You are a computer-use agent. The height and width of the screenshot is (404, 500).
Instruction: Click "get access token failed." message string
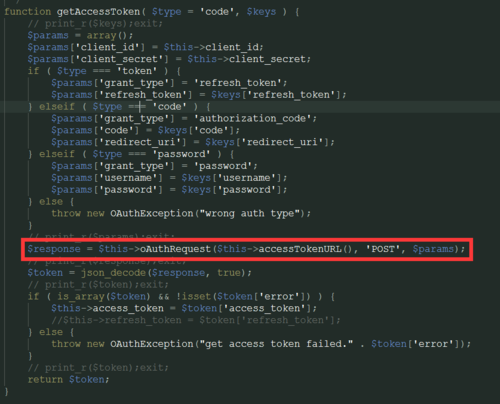[x=276, y=344]
